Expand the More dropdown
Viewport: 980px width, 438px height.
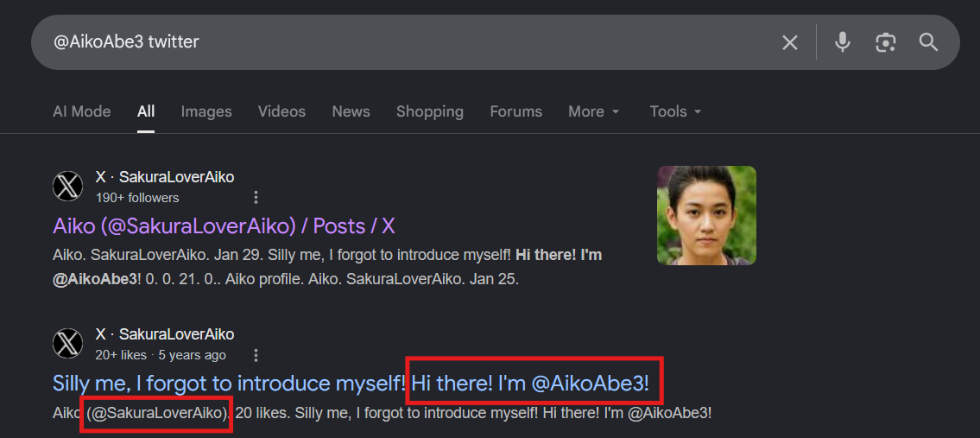[594, 111]
